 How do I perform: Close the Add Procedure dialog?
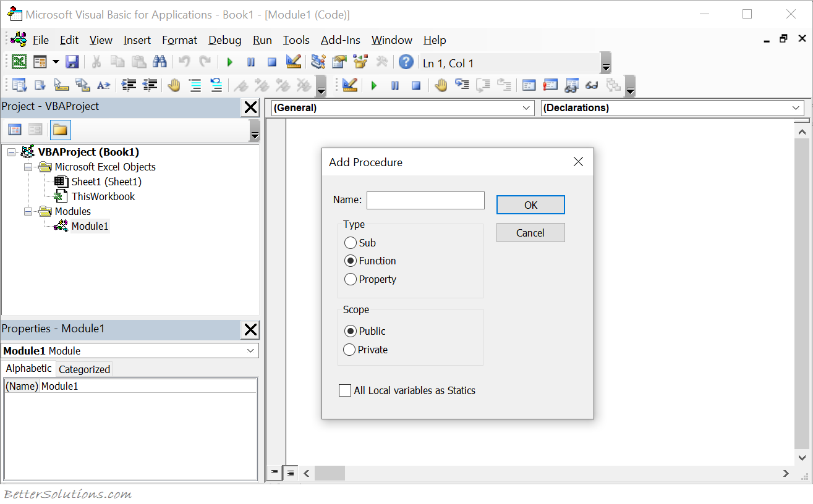(578, 162)
